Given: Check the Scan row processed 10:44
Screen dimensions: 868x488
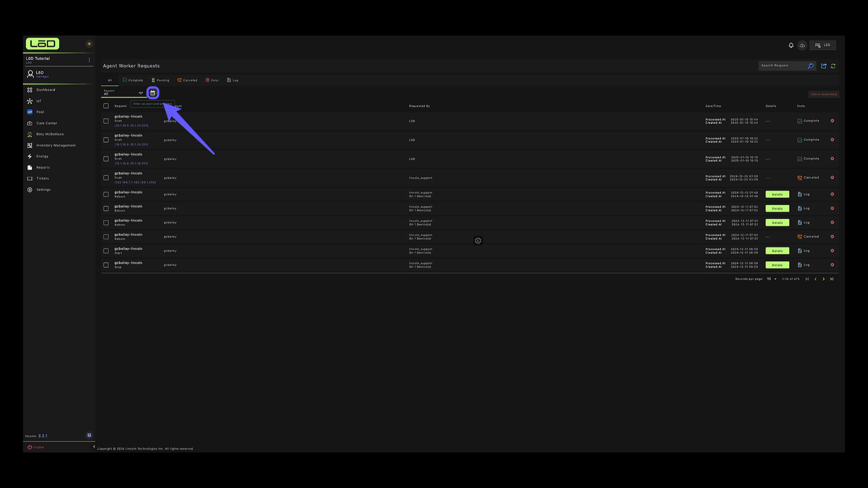Looking at the screenshot, I should pos(106,121).
